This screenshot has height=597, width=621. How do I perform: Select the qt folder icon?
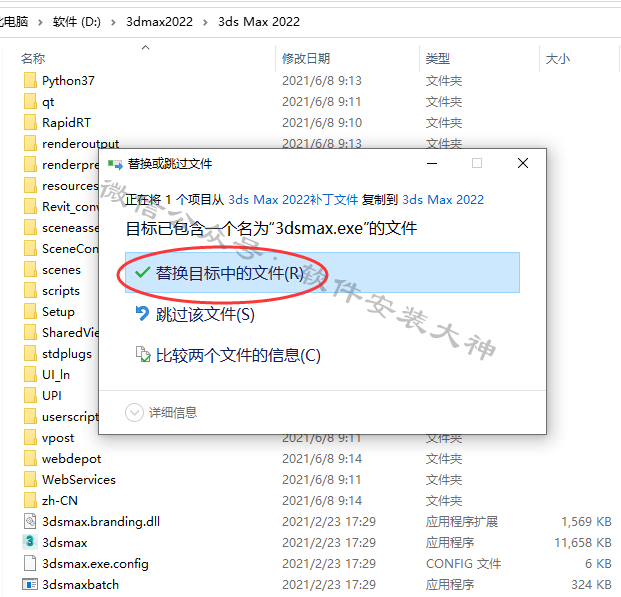(30, 101)
